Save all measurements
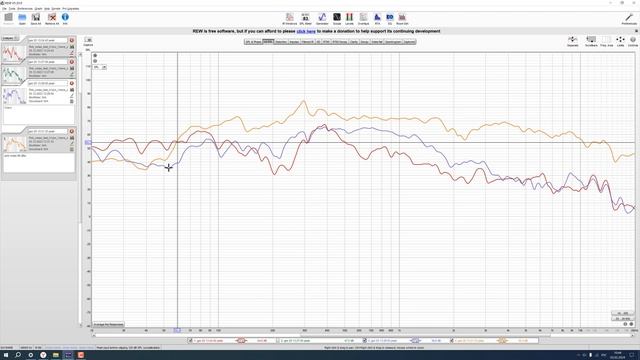 coord(36,18)
